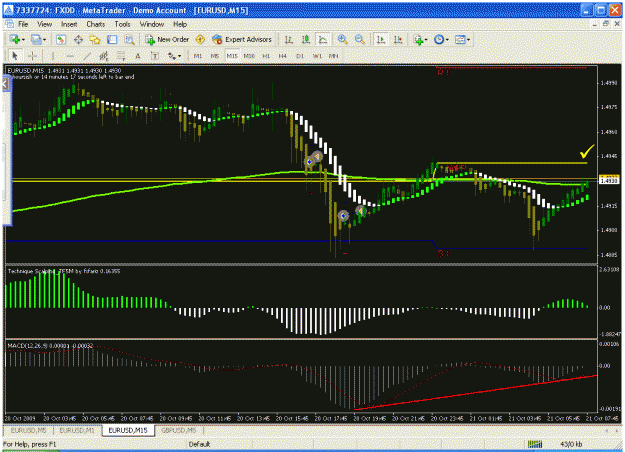Viewport: 625px width, 452px height.
Task: Open the Insert menu
Action: (x=69, y=24)
